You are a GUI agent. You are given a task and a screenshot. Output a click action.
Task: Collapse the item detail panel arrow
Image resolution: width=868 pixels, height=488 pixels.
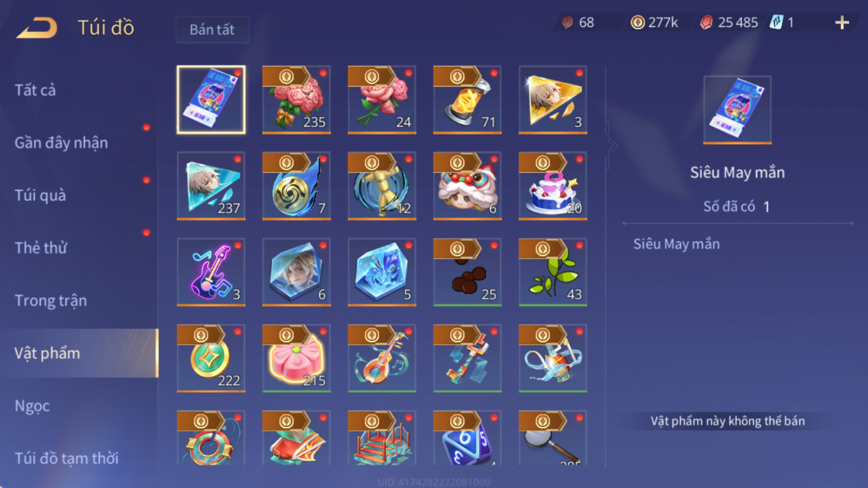(x=612, y=145)
